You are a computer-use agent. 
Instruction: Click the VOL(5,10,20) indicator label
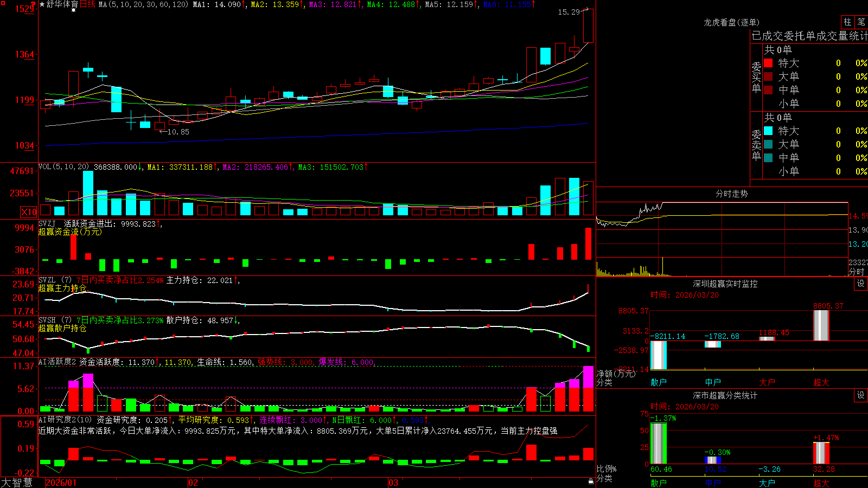point(64,167)
